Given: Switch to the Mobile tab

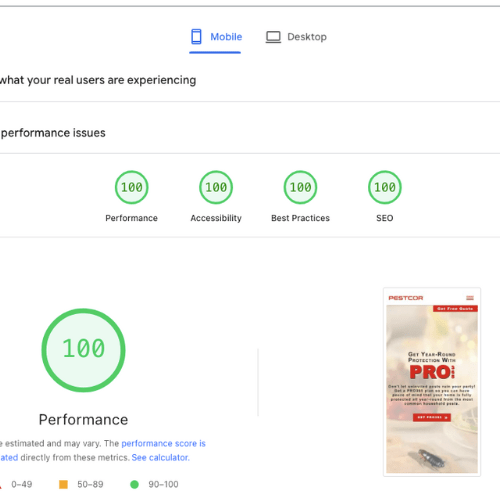Looking at the screenshot, I should click(216, 37).
